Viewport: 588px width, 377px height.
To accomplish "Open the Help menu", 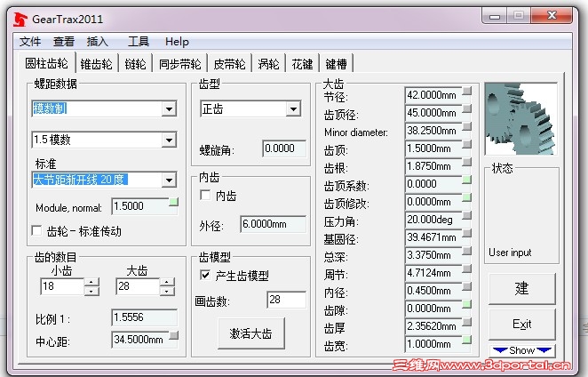I will (x=177, y=42).
